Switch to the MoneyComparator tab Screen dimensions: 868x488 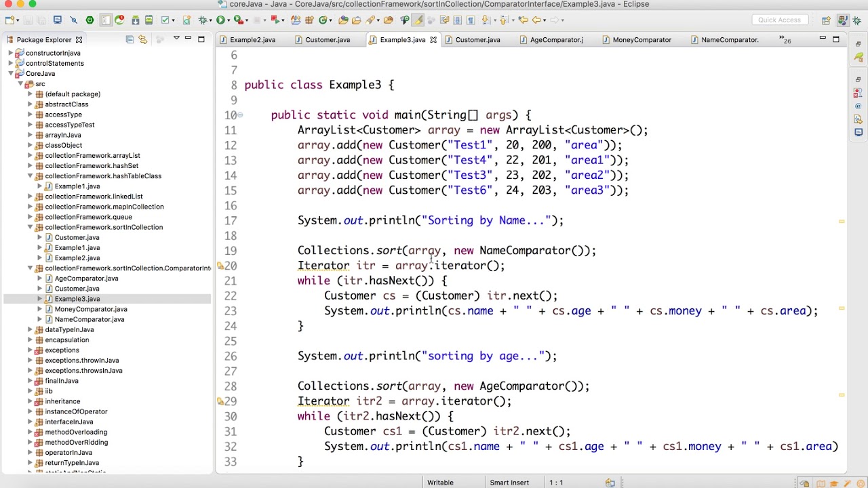click(642, 40)
